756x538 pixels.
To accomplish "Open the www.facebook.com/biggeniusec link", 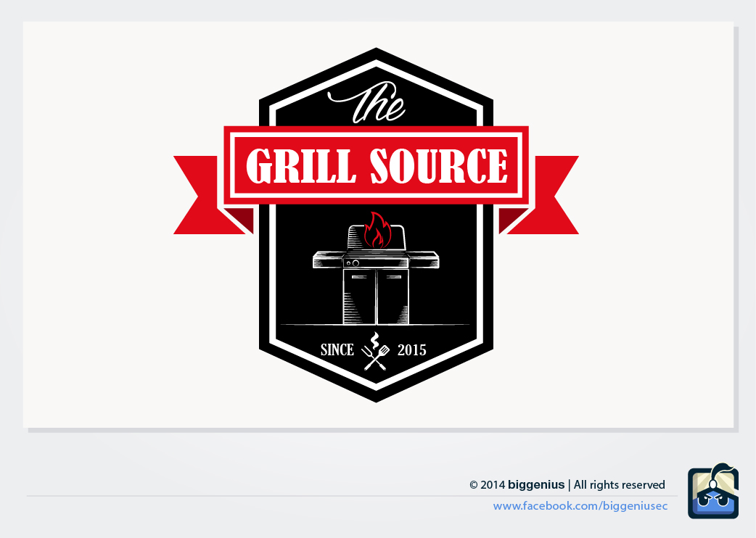I will [580, 506].
